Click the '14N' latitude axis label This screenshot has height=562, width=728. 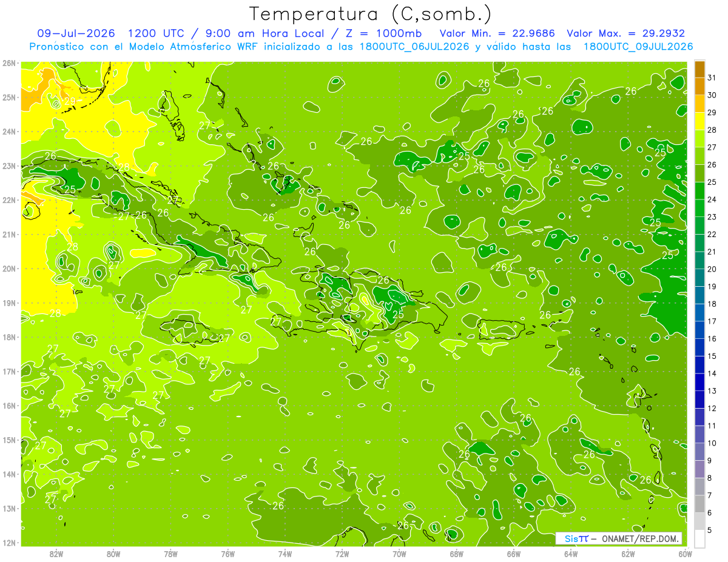pos(9,474)
